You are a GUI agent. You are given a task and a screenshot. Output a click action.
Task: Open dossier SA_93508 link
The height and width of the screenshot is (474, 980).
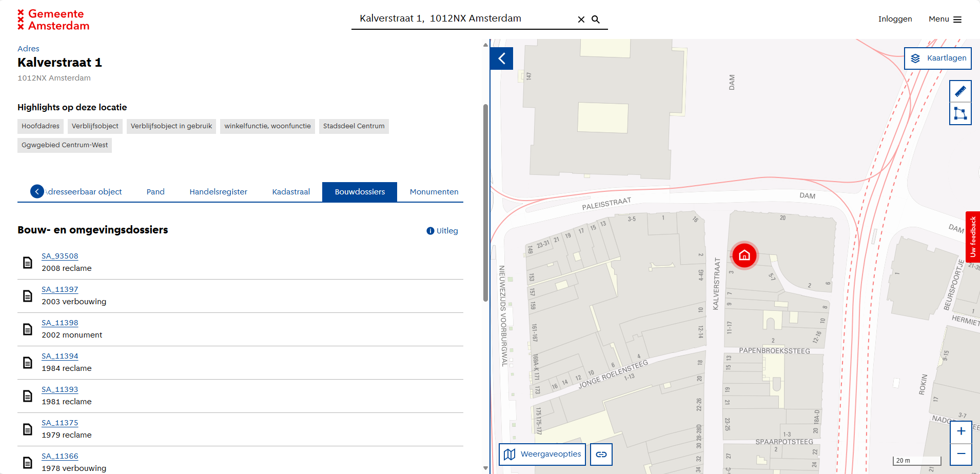point(60,256)
